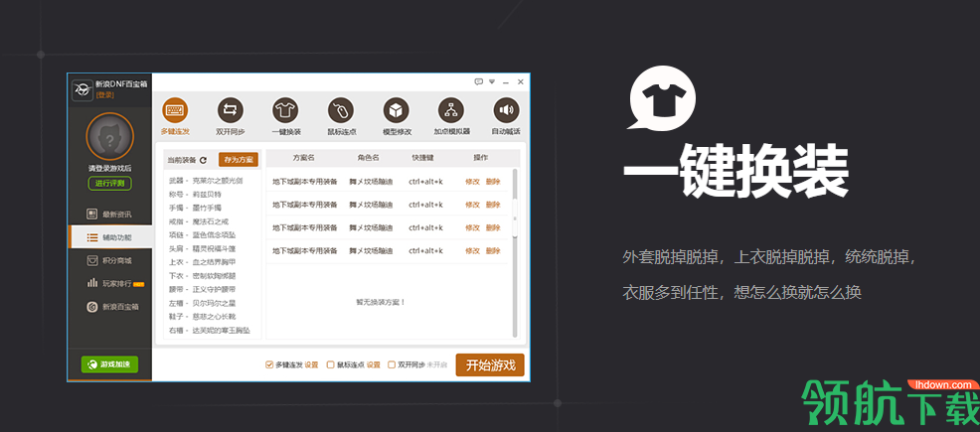
Task: Select 武器 - 克莱尔之眼光剑 equipment row
Action: point(206,181)
